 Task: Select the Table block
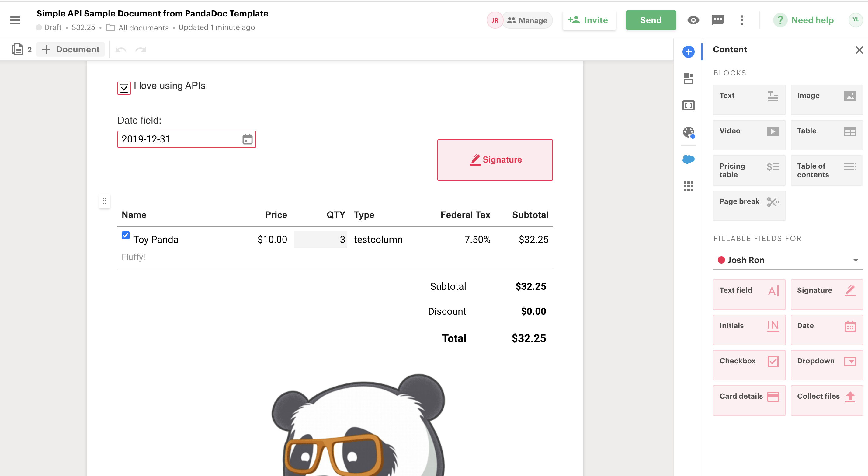pos(827,135)
